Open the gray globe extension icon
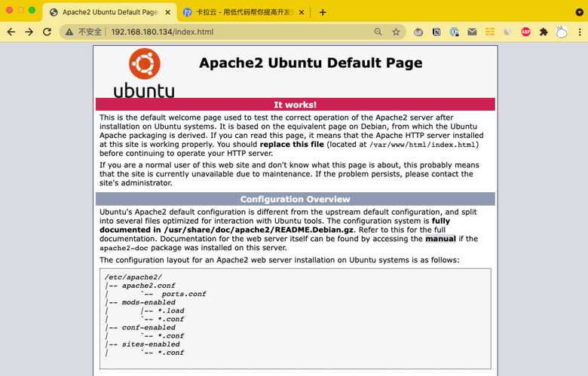Image resolution: width=588 pixels, height=376 pixels. pos(418,32)
